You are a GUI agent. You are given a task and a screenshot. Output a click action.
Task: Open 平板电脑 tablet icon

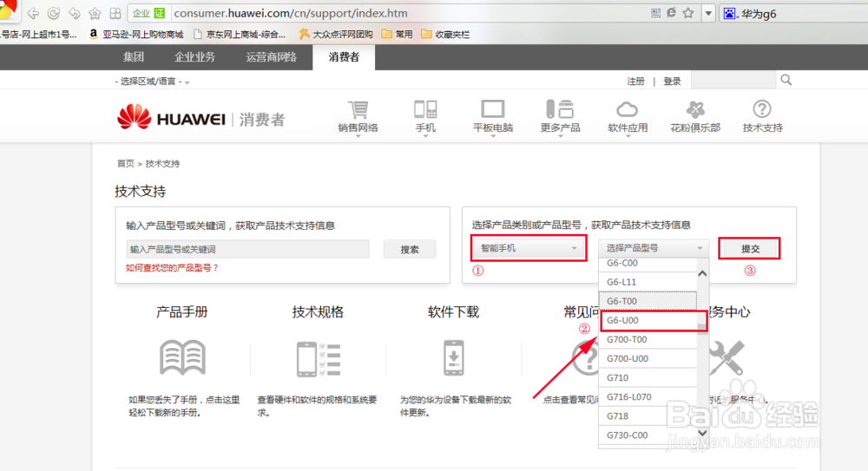[x=493, y=109]
